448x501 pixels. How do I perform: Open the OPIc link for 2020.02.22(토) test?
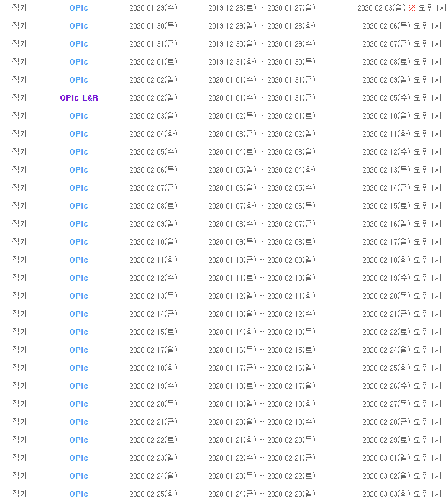coord(79,440)
